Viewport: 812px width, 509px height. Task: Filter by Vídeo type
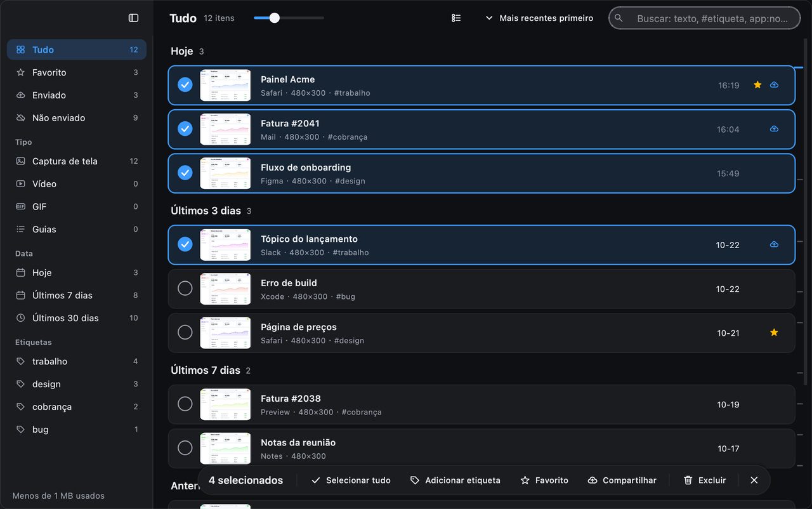[77, 184]
